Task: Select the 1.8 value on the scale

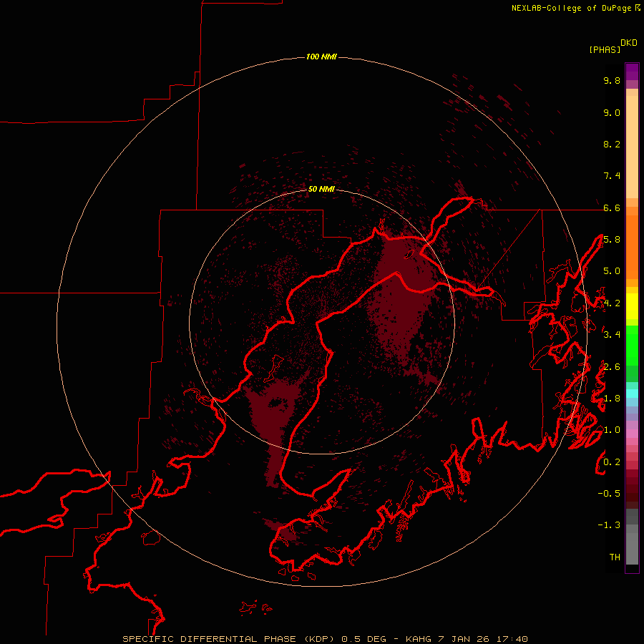Action: 612,399
